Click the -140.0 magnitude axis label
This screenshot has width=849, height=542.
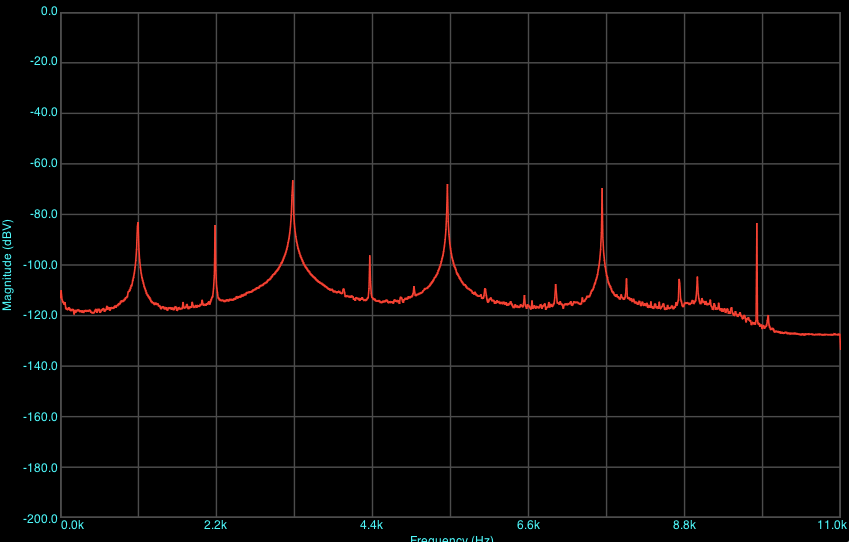click(x=41, y=367)
